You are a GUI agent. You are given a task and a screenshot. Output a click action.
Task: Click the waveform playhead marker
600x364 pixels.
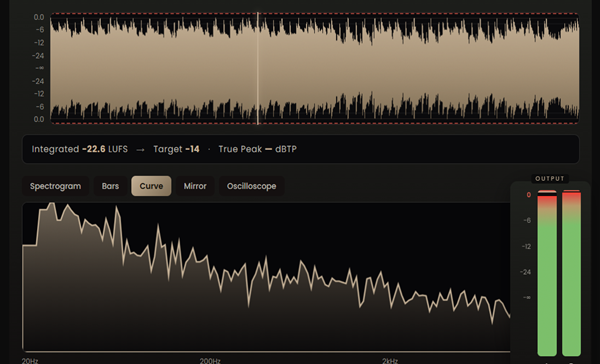point(258,68)
